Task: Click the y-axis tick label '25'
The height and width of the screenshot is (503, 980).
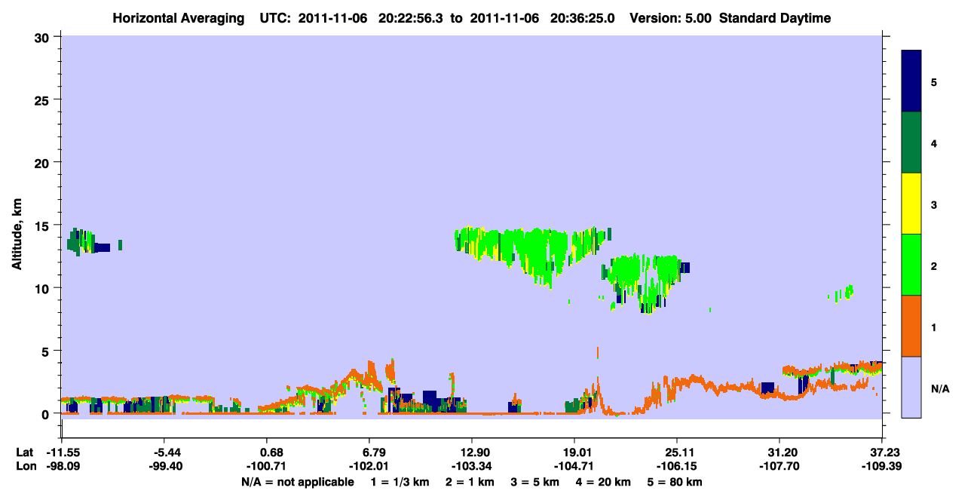Action: point(44,100)
